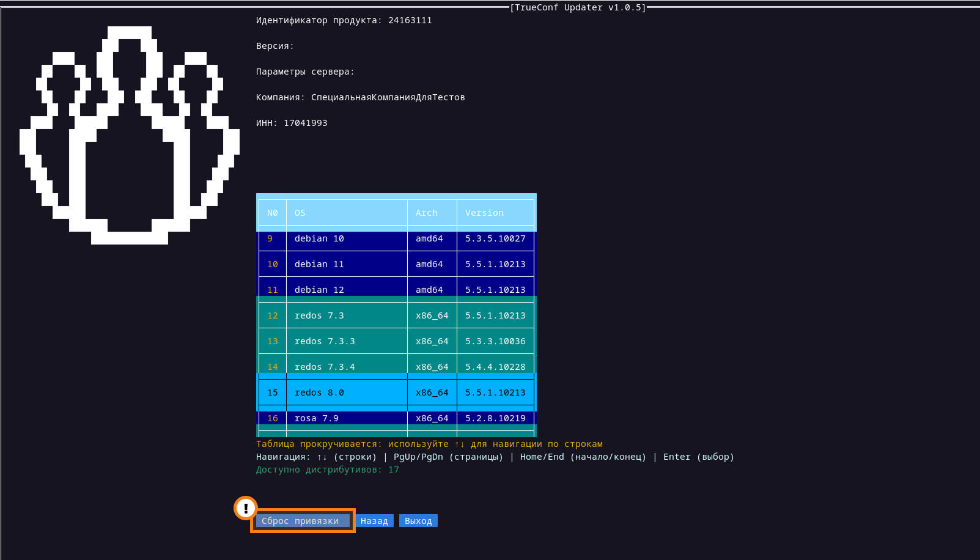The height and width of the screenshot is (560, 980).
Task: Click the "Доступно дистрибутивов: 17" status line
Action: coord(327,470)
